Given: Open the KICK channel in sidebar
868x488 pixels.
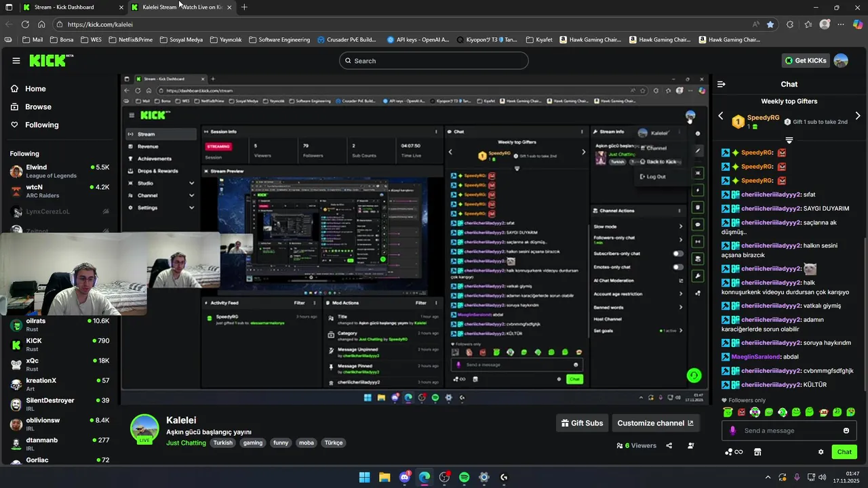Looking at the screenshot, I should [60, 344].
